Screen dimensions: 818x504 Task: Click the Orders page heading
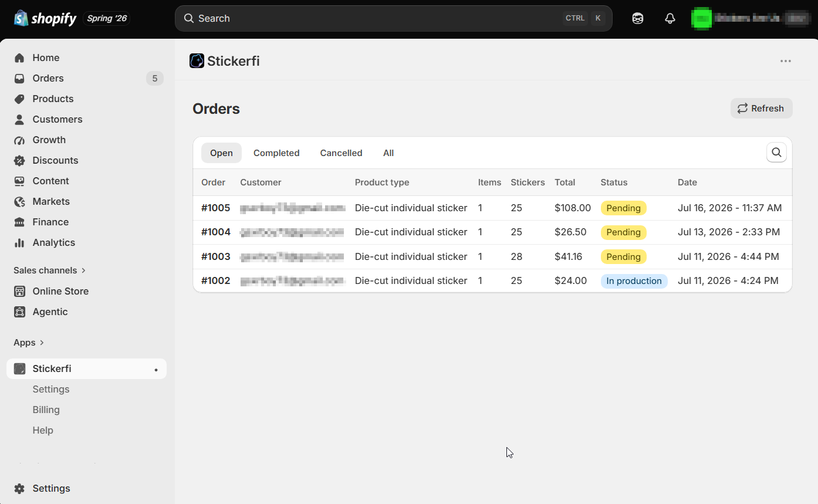click(216, 109)
